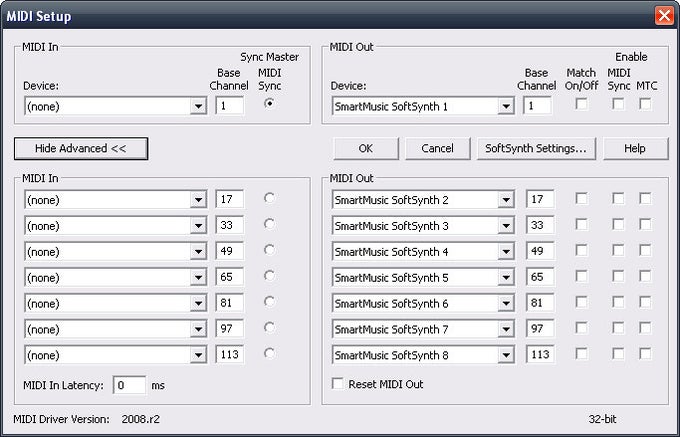Open SmartMusic SoftSynth 3 dropdown
The image size is (680, 437).
pos(423,226)
